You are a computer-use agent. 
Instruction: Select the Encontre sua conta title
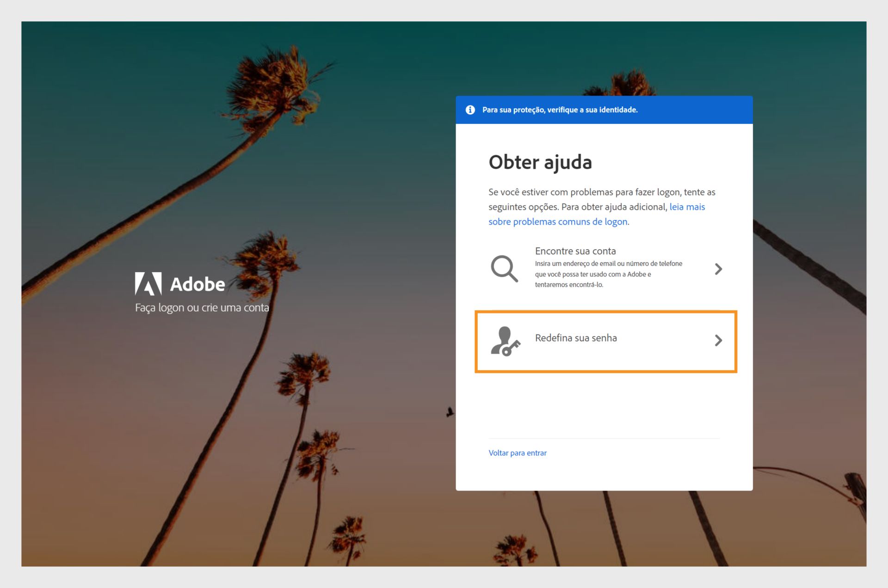pyautogui.click(x=575, y=251)
